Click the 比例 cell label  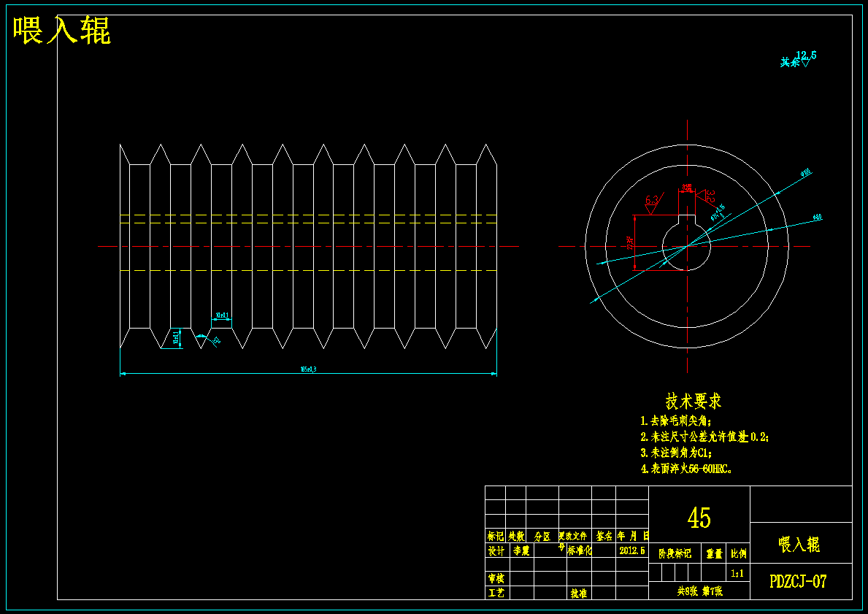[739, 553]
